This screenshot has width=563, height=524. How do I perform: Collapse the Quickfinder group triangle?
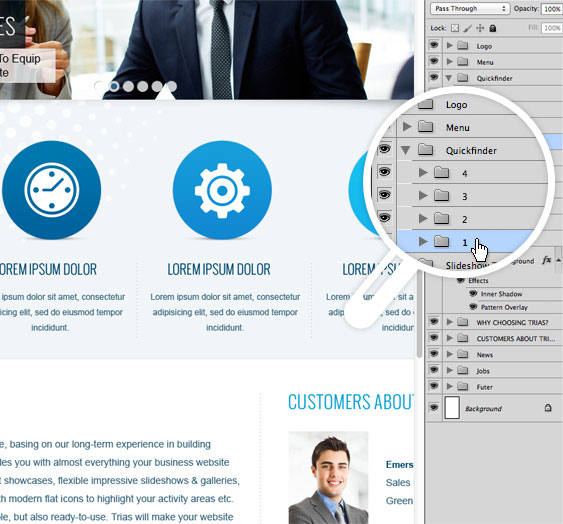[x=448, y=78]
